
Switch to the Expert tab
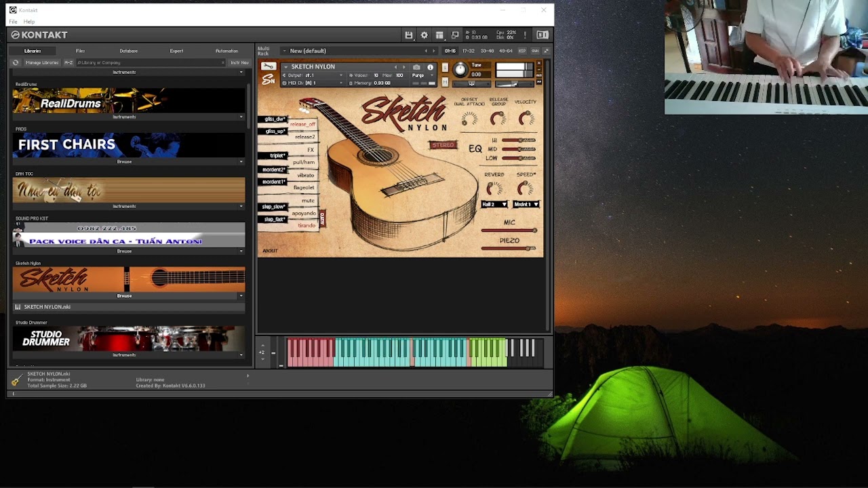point(176,51)
